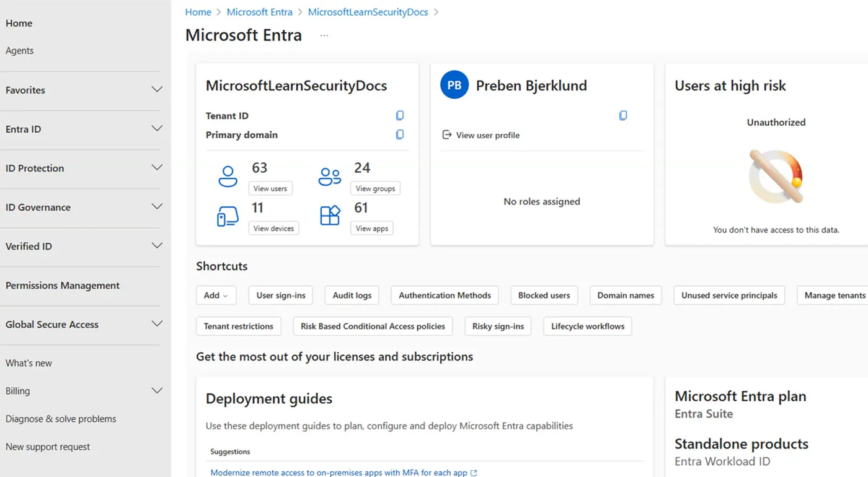Click the PB user avatar
The height and width of the screenshot is (477, 868).
pyautogui.click(x=454, y=85)
